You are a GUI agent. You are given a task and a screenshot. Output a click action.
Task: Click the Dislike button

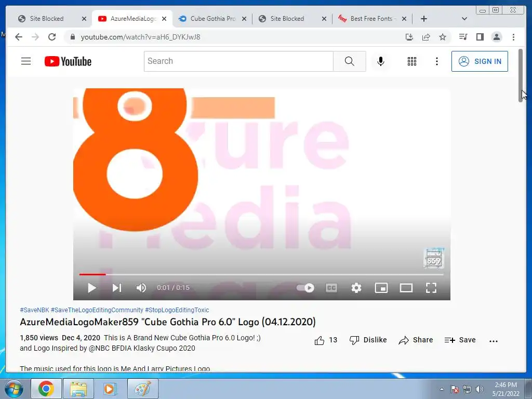(368, 340)
